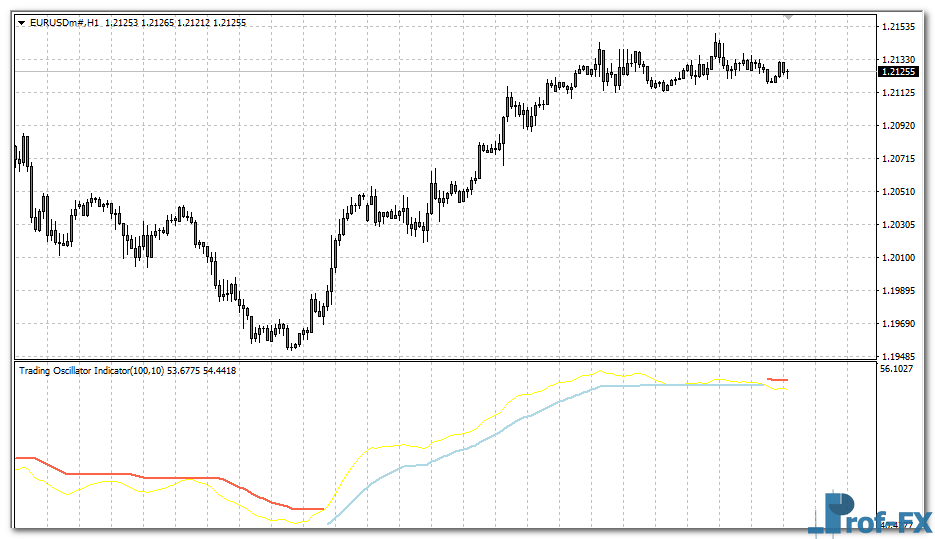
Task: Click the last candlestick on the chart
Action: coord(788,71)
